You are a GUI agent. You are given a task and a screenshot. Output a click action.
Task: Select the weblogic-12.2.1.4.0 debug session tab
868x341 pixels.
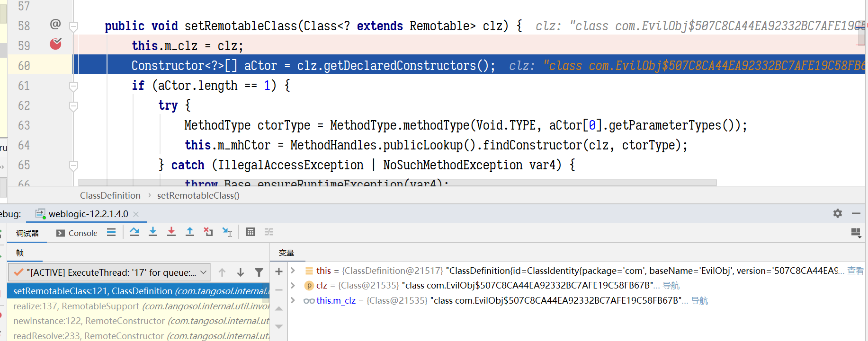88,214
